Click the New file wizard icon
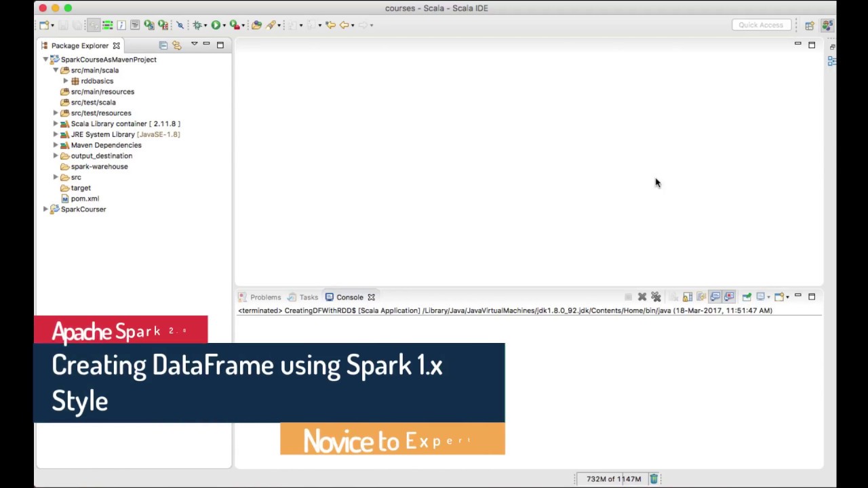The image size is (868, 488). click(43, 25)
